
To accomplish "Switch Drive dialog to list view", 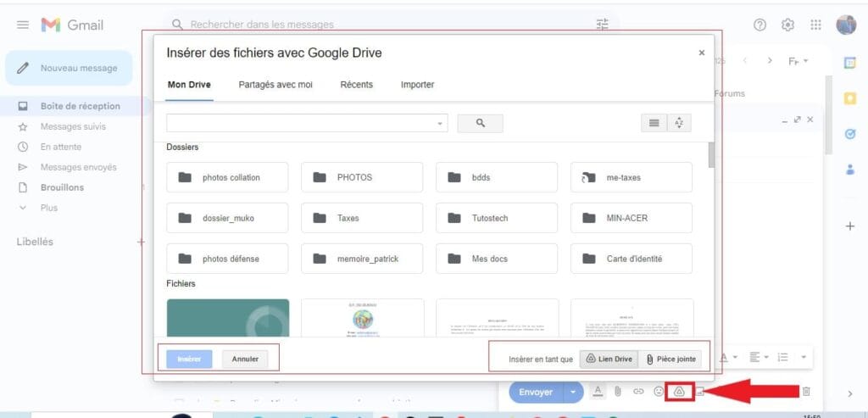I will tap(654, 124).
